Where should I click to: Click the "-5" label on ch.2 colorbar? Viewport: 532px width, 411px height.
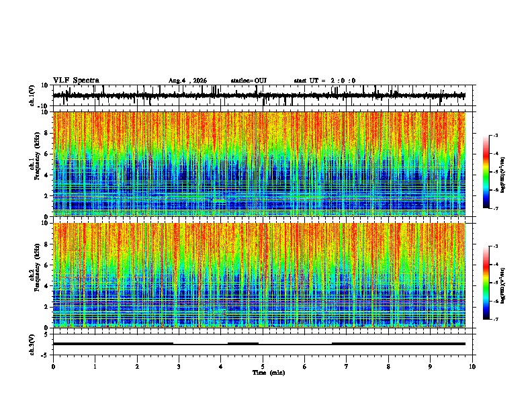pos(496,283)
